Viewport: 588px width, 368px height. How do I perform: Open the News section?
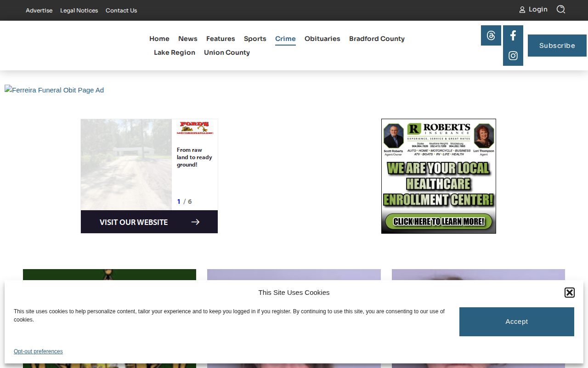click(188, 39)
